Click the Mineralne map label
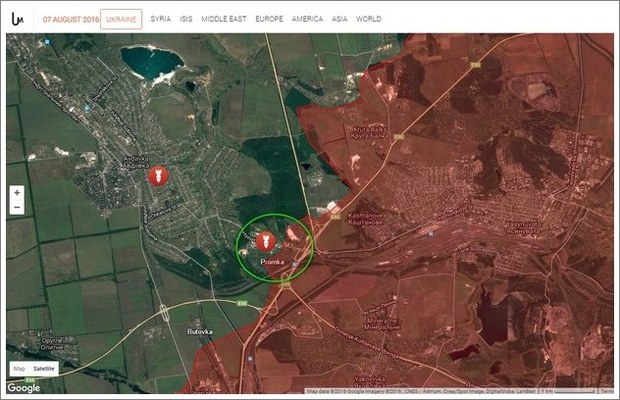Viewport: 620px width, 400px height. [x=381, y=324]
